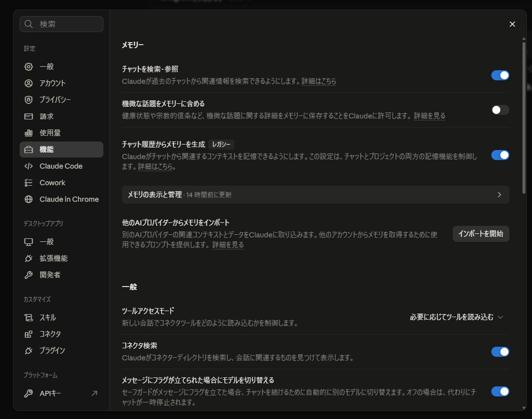Disable チャットを検索・参照 toggle
This screenshot has width=532, height=419.
(500, 75)
